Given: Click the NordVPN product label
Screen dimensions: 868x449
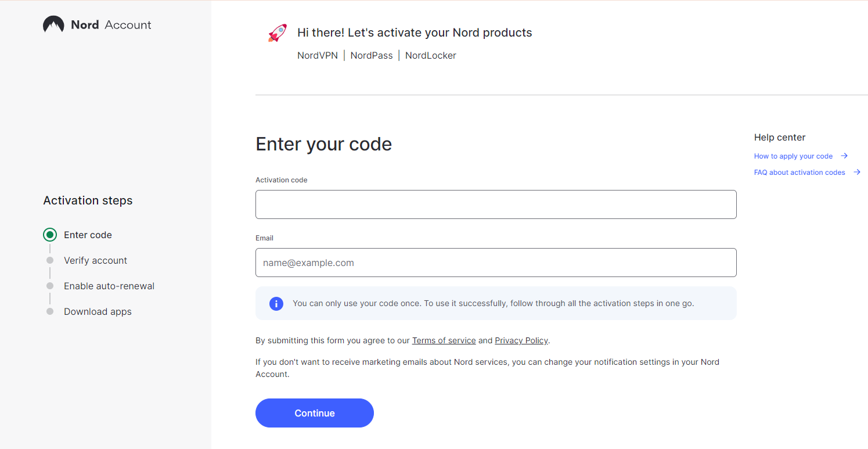Looking at the screenshot, I should [x=318, y=56].
